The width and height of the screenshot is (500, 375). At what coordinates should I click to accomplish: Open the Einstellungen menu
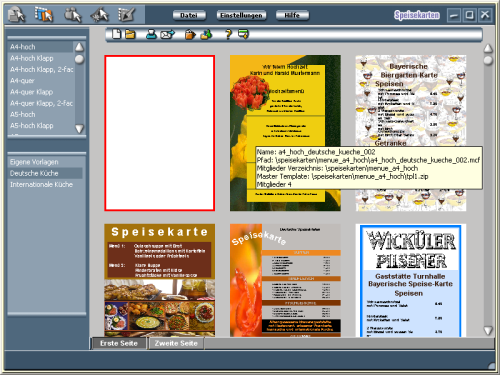[241, 15]
